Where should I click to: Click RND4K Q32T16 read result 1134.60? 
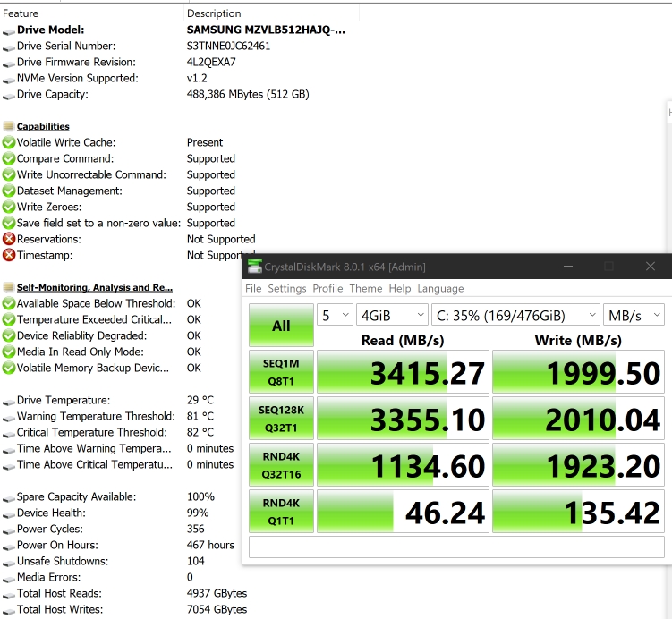point(403,465)
